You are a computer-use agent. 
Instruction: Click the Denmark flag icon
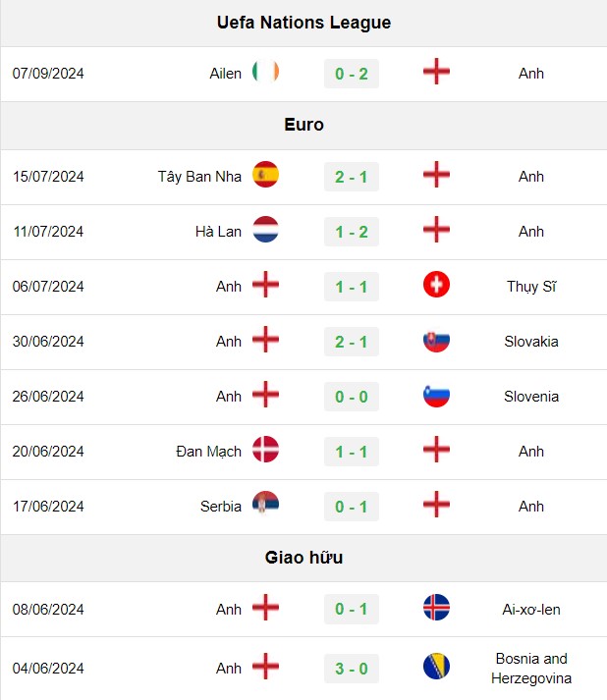pyautogui.click(x=265, y=449)
